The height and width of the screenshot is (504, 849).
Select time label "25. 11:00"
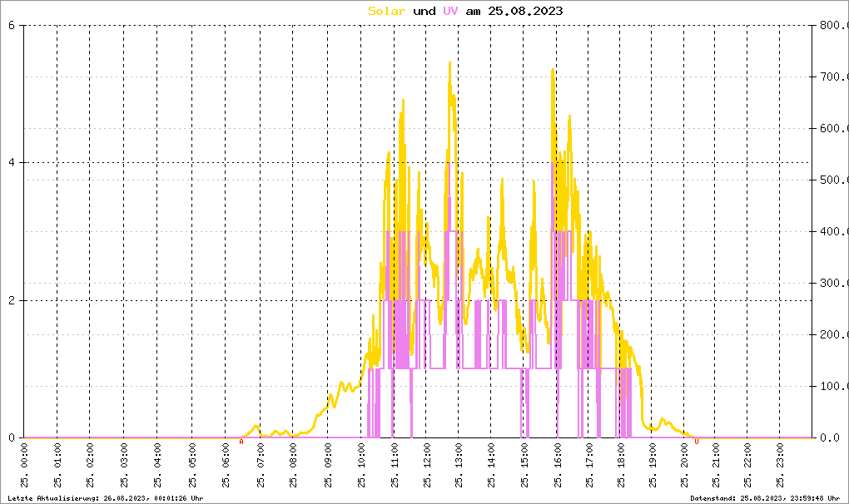coord(395,466)
